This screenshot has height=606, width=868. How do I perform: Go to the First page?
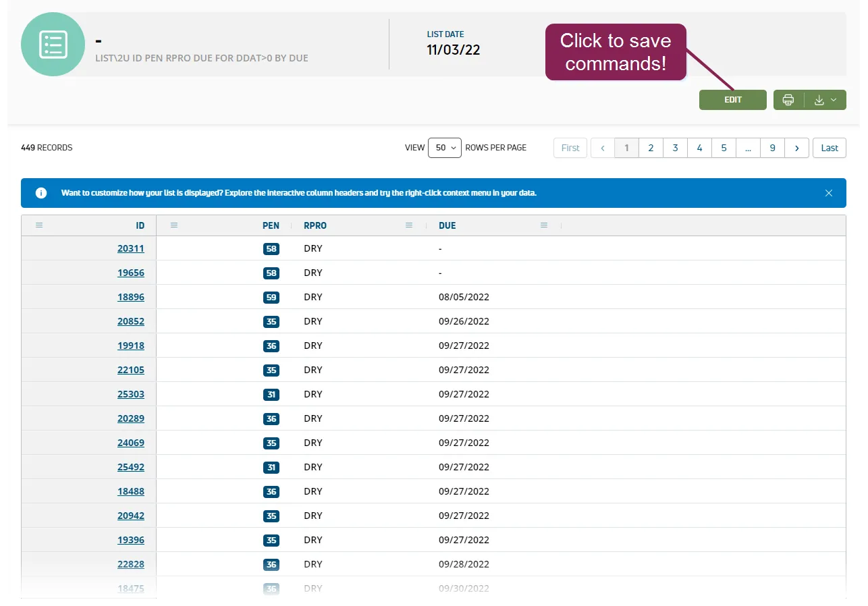pos(570,148)
